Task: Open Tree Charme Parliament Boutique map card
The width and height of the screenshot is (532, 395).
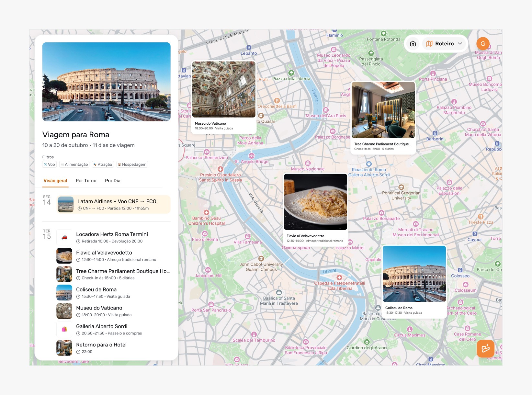Action: point(383,117)
